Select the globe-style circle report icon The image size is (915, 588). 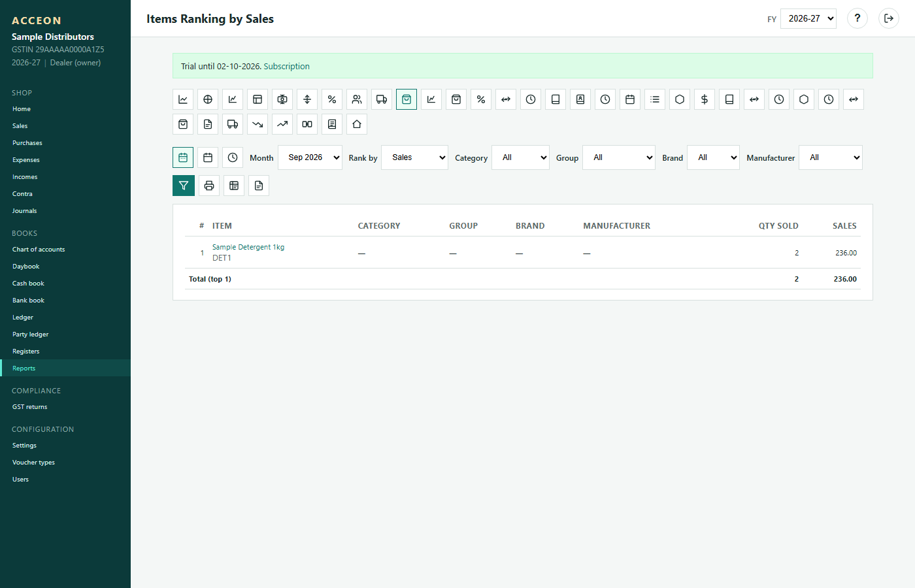point(208,99)
